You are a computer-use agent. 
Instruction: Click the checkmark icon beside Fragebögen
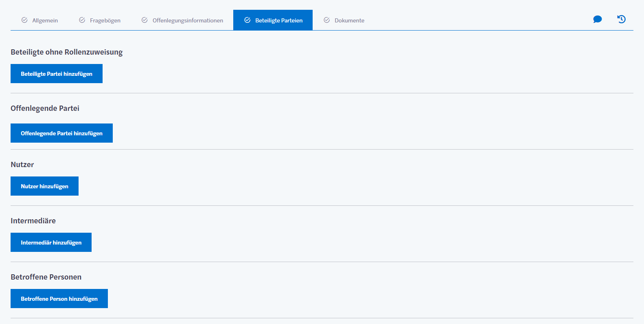point(82,20)
